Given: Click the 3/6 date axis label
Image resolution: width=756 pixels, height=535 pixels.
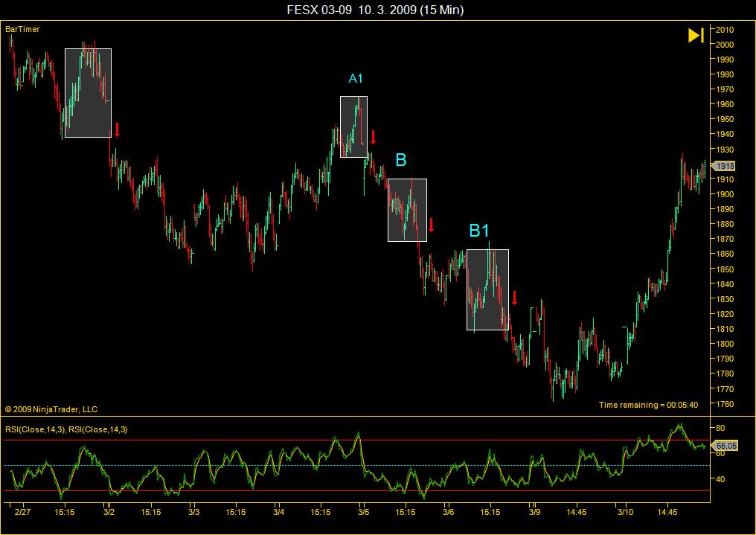Looking at the screenshot, I should tap(449, 512).
